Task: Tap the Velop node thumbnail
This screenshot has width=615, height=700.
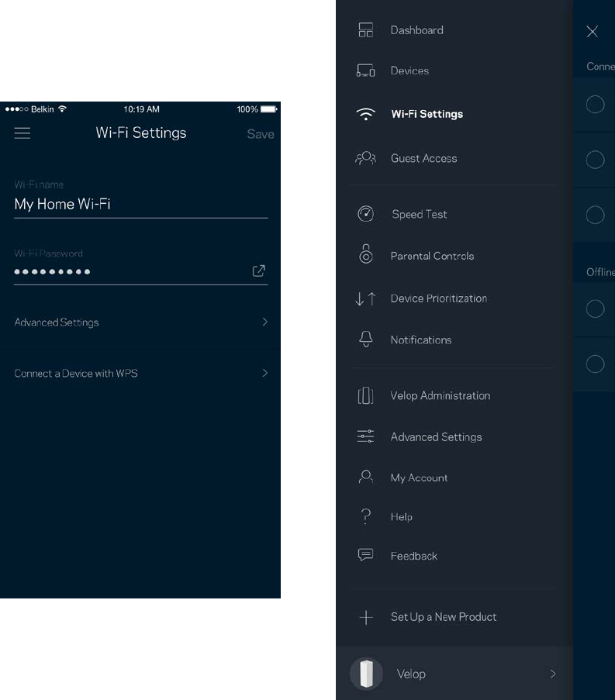Action: pos(366,674)
